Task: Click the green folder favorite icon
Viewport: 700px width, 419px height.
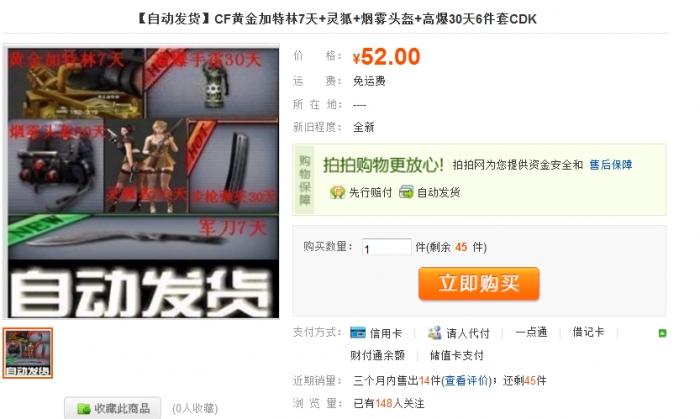Action: pyautogui.click(x=84, y=408)
